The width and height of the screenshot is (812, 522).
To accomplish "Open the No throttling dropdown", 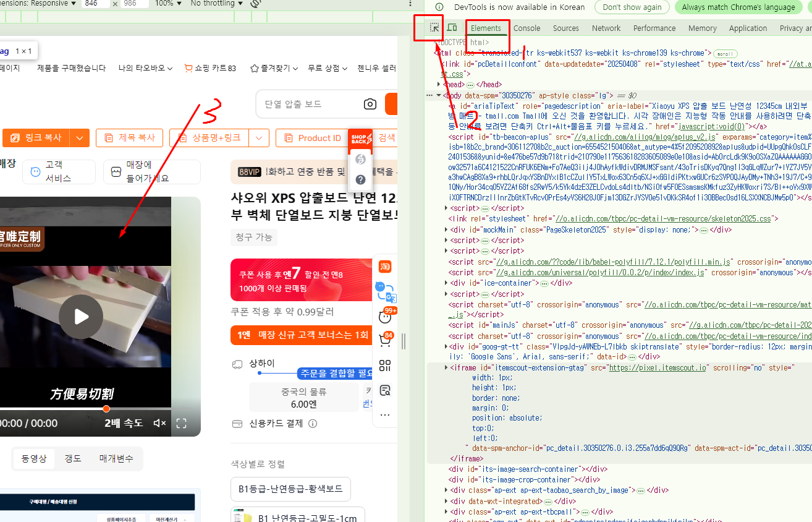I will pyautogui.click(x=216, y=4).
